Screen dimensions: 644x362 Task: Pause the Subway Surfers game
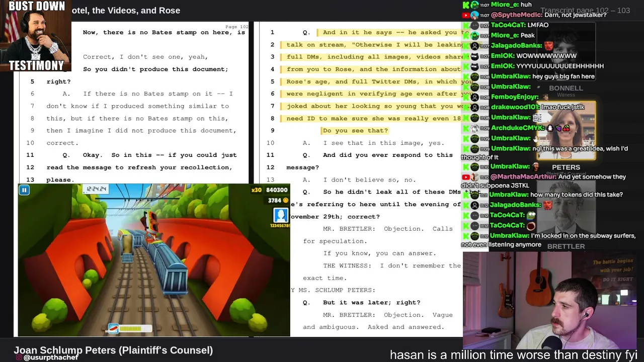24,190
